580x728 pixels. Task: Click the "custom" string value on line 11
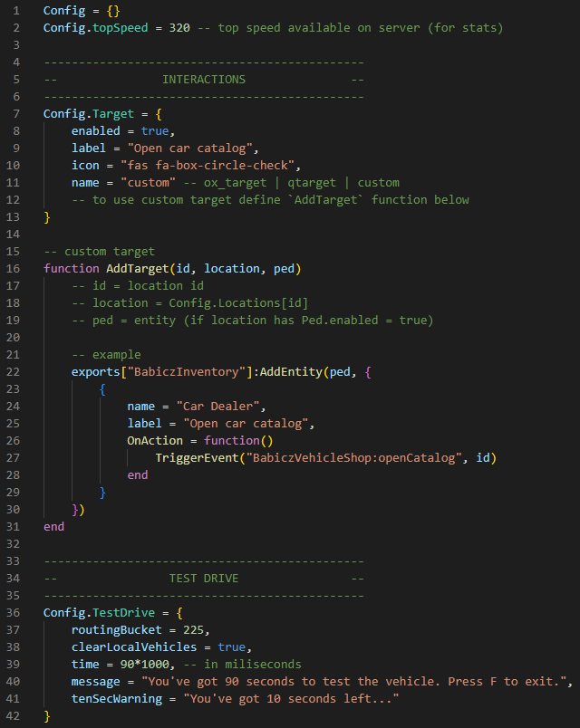pos(149,183)
